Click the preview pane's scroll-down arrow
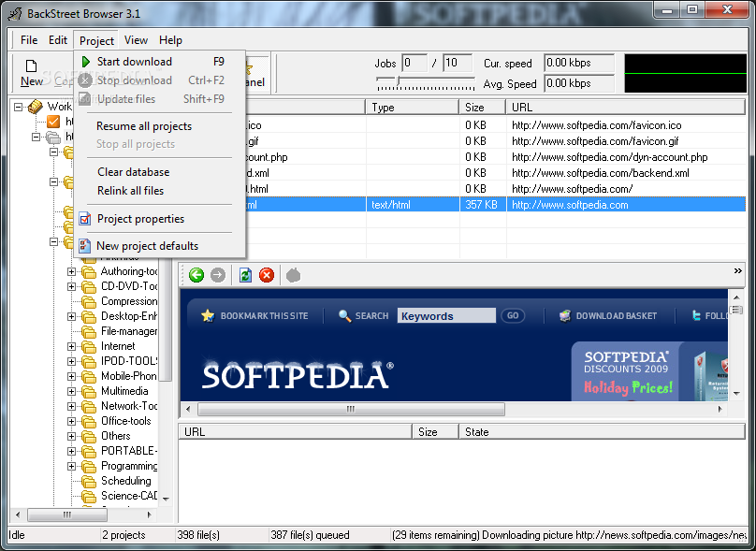This screenshot has width=756, height=551. [x=736, y=393]
